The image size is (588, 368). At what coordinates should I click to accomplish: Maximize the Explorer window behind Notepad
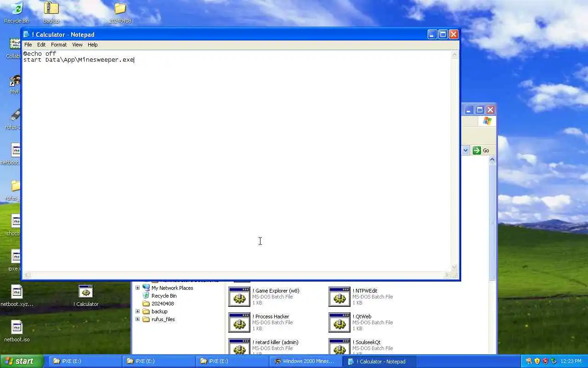pyautogui.click(x=480, y=110)
